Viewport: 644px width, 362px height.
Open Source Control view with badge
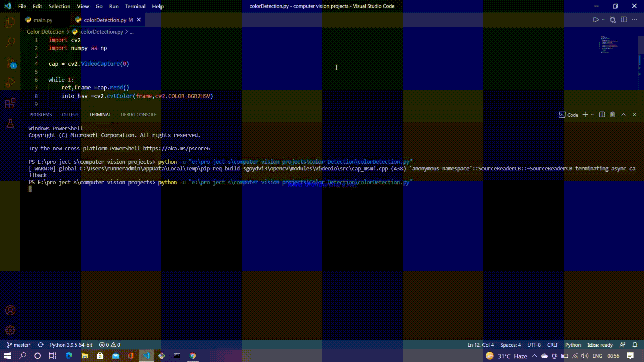[10, 63]
